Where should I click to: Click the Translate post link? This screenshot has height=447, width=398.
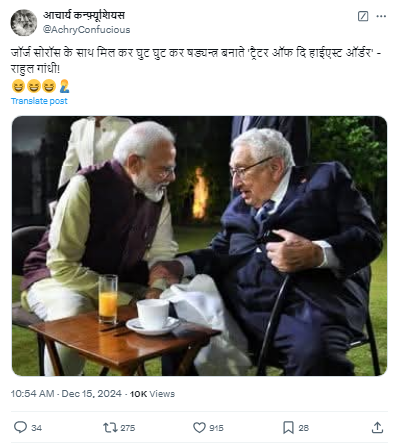click(39, 101)
